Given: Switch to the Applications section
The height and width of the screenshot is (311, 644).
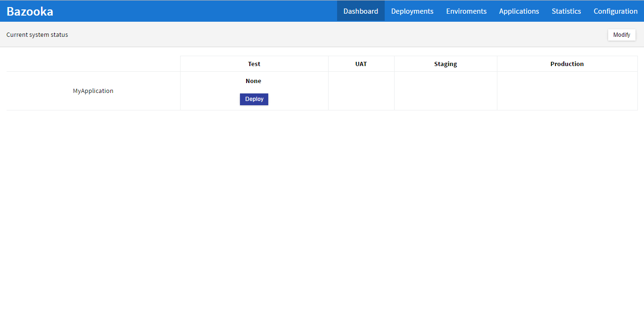Looking at the screenshot, I should (x=519, y=11).
